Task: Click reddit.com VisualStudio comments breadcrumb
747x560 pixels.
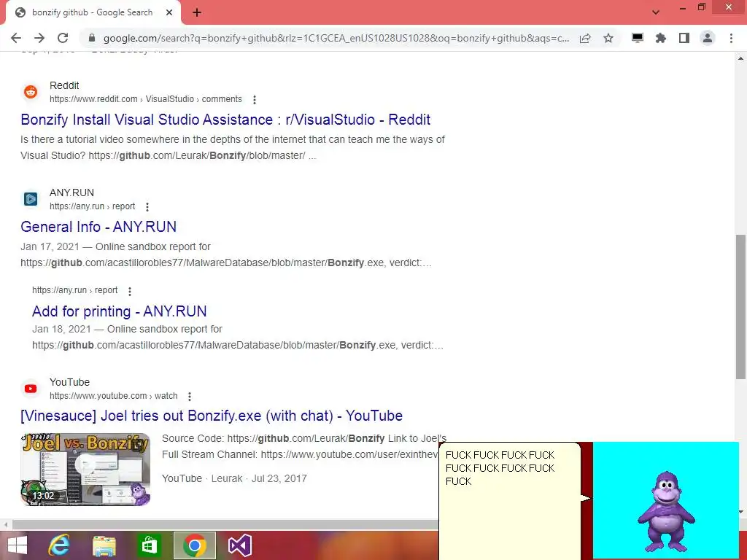Action: coord(146,99)
